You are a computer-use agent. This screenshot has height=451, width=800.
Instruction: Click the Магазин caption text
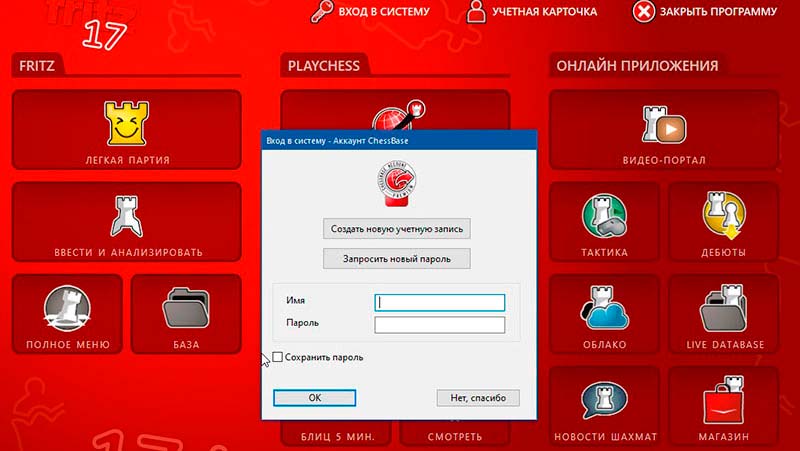pos(724,437)
